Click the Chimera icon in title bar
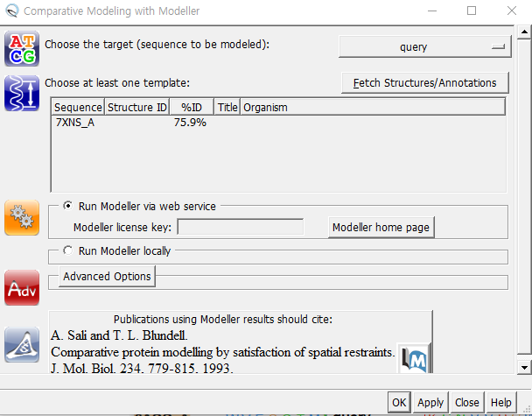The width and height of the screenshot is (532, 416). [12, 11]
